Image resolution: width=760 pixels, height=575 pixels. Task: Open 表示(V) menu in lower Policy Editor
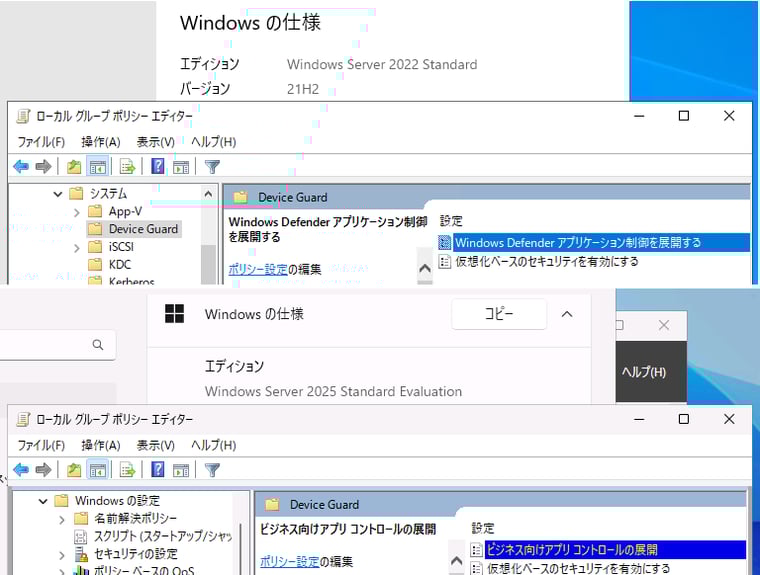[x=156, y=445]
